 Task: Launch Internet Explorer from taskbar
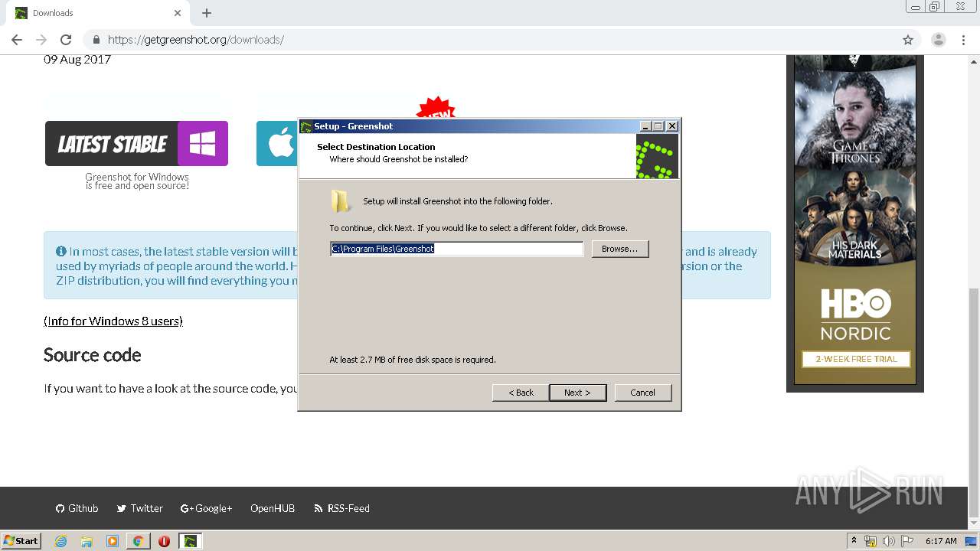tap(61, 541)
